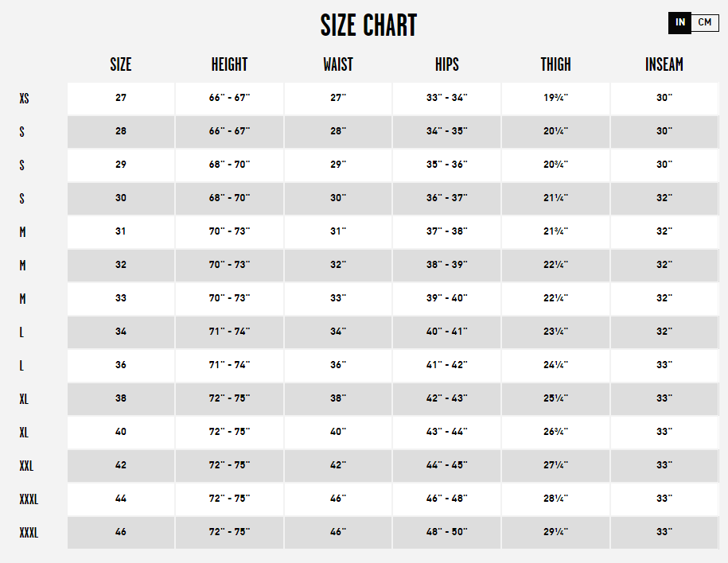The image size is (728, 563).
Task: Select the IN units toggle
Action: 679,23
